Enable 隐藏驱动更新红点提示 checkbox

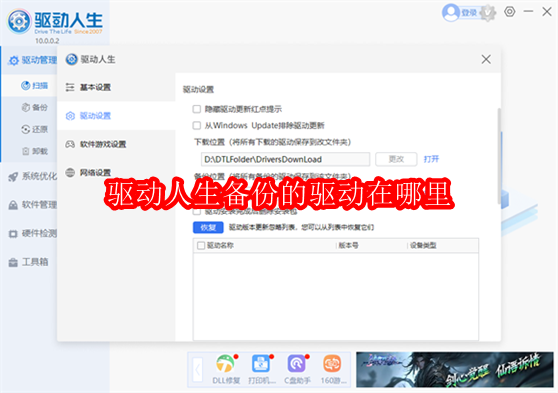pos(196,109)
